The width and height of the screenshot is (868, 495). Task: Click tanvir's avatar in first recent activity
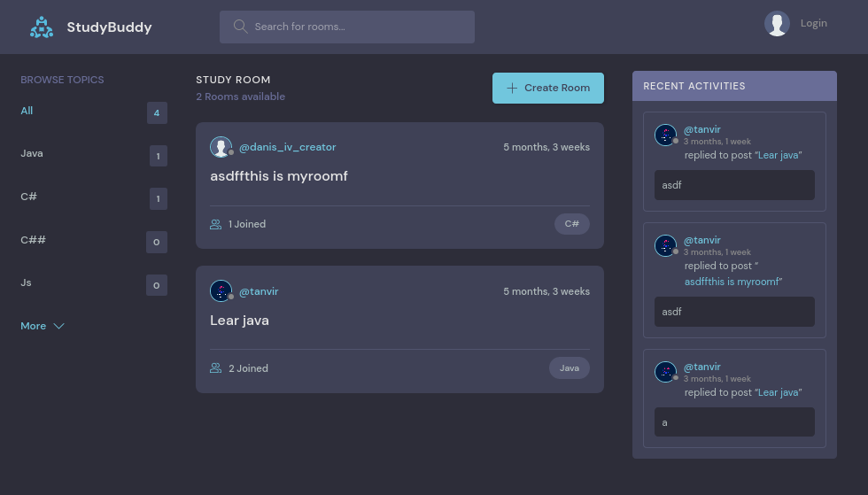click(x=665, y=135)
